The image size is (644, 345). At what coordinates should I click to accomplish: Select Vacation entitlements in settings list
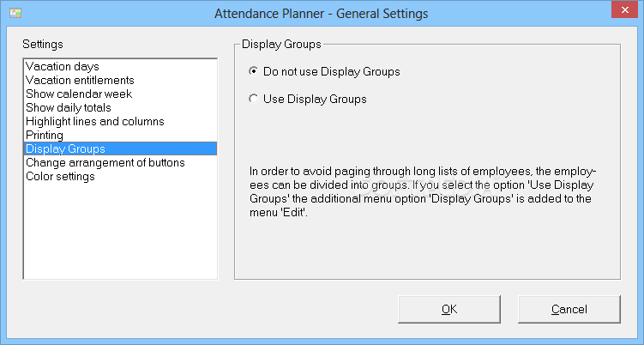click(x=120, y=80)
